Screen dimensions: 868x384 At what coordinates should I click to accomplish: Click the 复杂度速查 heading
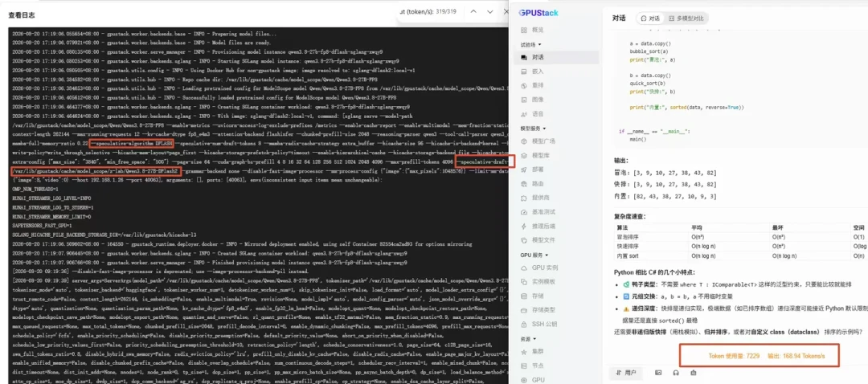(629, 216)
